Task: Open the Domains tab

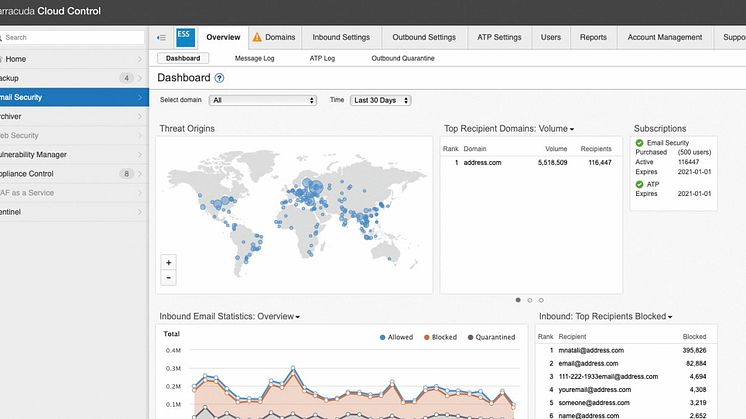Action: [x=275, y=38]
